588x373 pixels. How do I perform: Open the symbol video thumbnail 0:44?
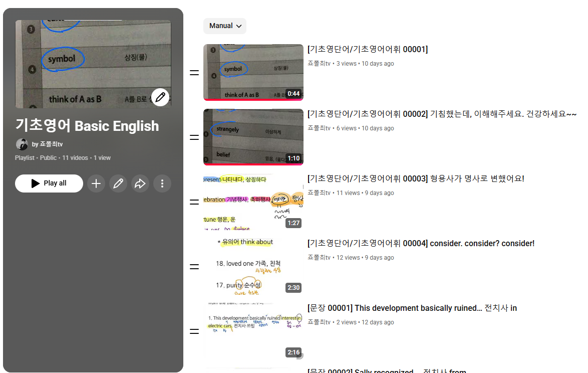(x=253, y=73)
